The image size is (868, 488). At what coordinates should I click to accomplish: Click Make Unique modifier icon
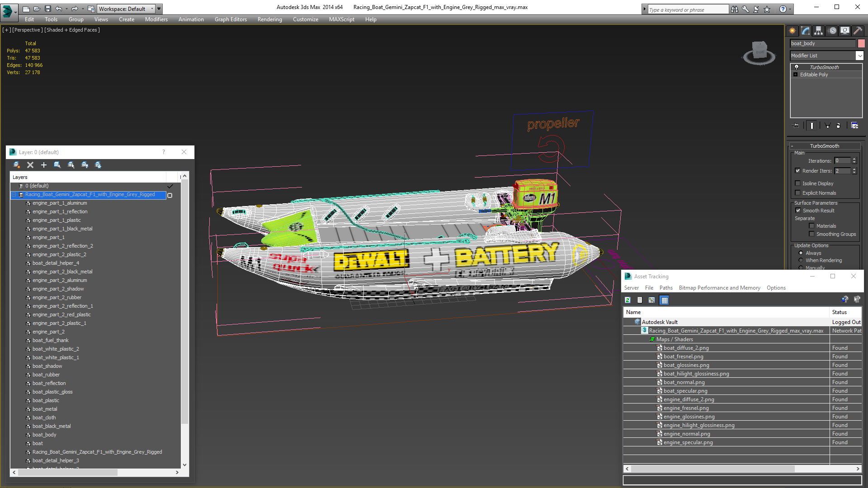[x=827, y=126]
